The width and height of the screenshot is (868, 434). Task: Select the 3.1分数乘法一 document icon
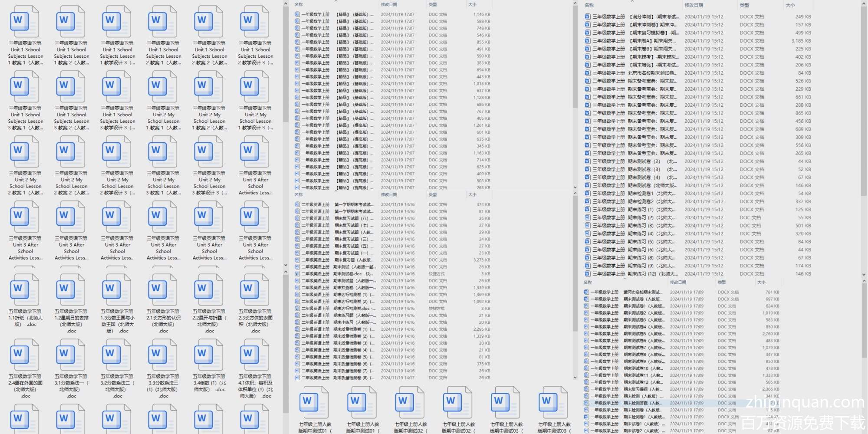click(x=70, y=355)
